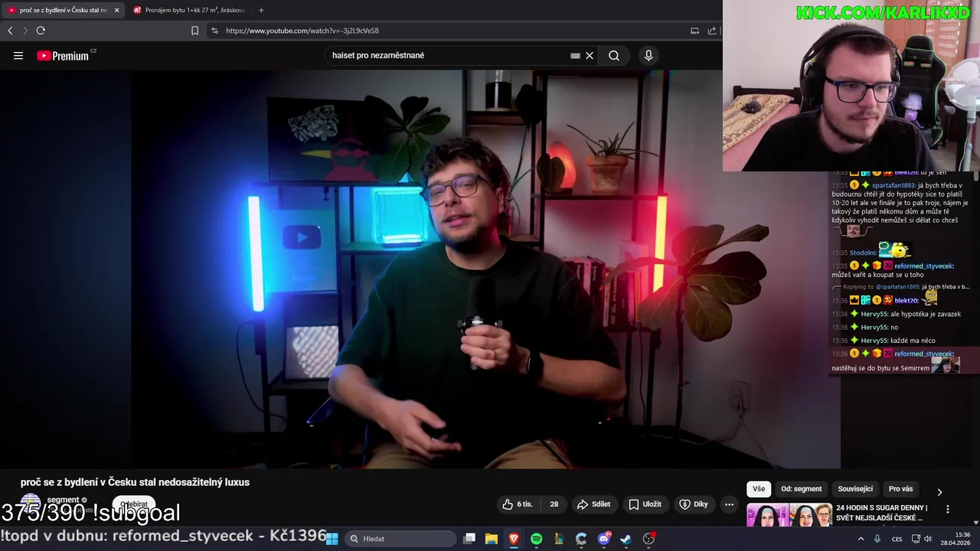The height and width of the screenshot is (551, 980).
Task: Open the YouTube hamburger guide menu
Action: point(18,55)
